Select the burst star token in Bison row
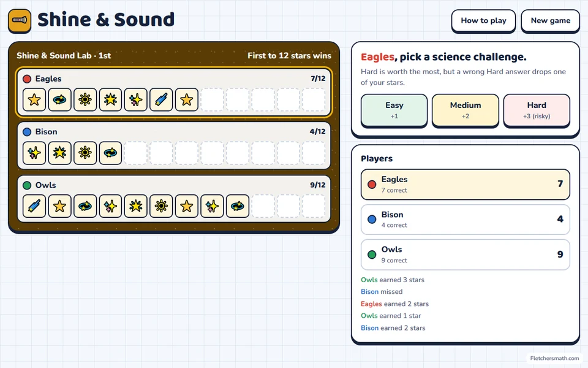588x368 pixels. coord(59,153)
